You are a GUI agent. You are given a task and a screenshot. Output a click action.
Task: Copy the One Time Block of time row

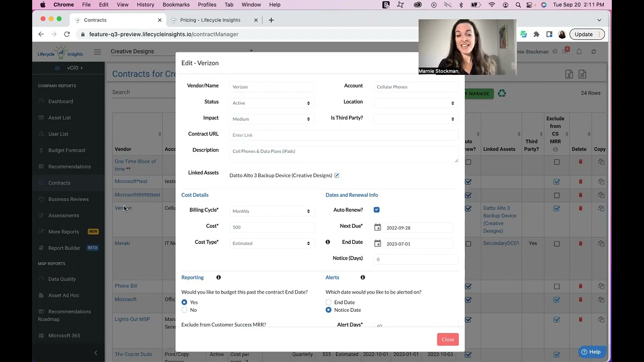(x=601, y=162)
